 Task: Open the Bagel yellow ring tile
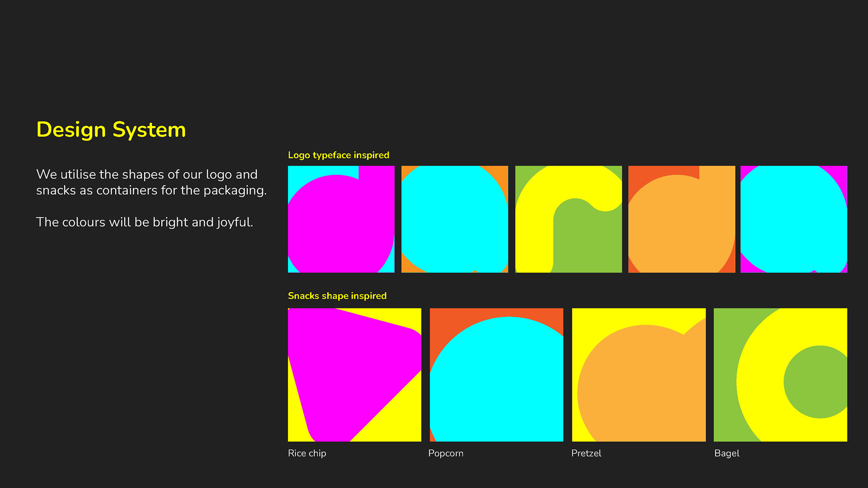point(780,375)
